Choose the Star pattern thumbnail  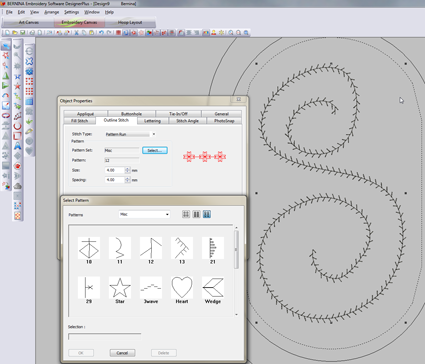coord(120,287)
